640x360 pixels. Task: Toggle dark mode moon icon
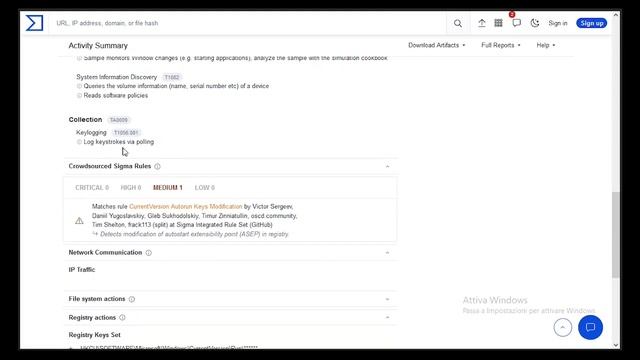535,23
